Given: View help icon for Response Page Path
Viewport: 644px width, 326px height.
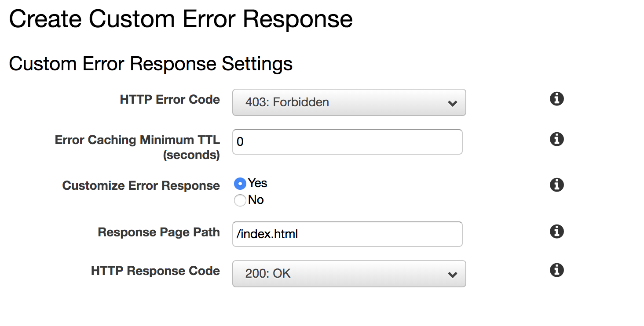Looking at the screenshot, I should pyautogui.click(x=557, y=231).
